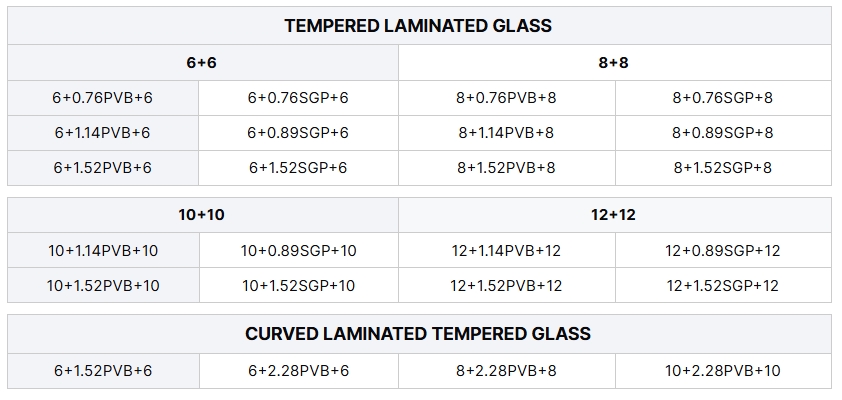
Task: Click the 10+2.28PVB+10 cell
Action: (x=723, y=370)
